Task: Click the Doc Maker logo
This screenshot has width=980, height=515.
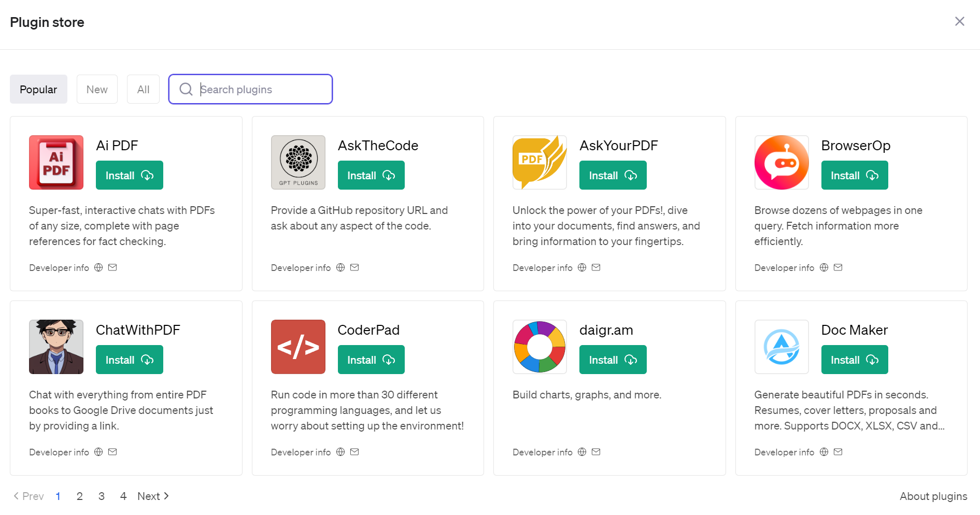Action: tap(782, 347)
